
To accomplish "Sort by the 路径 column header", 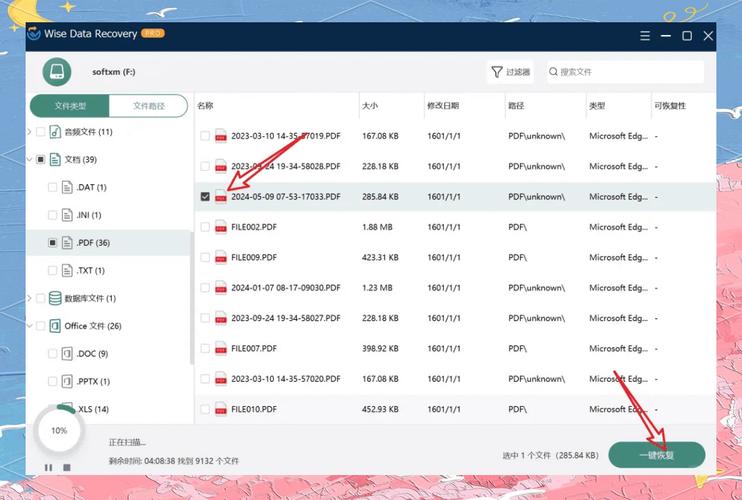I will 516,105.
